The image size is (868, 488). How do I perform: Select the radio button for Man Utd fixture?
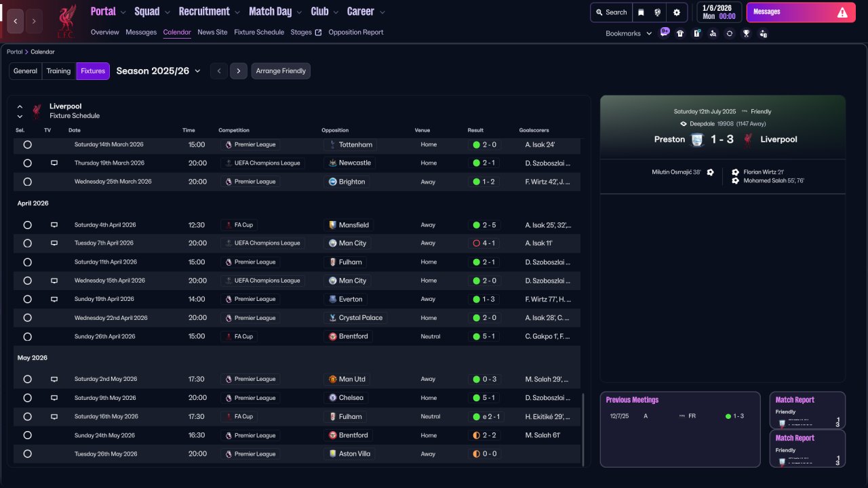tap(27, 380)
